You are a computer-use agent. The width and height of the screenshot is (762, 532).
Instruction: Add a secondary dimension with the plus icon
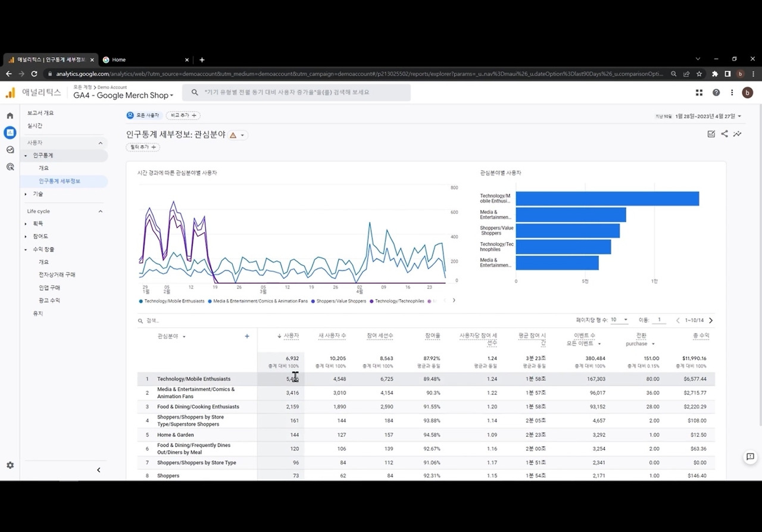(247, 336)
